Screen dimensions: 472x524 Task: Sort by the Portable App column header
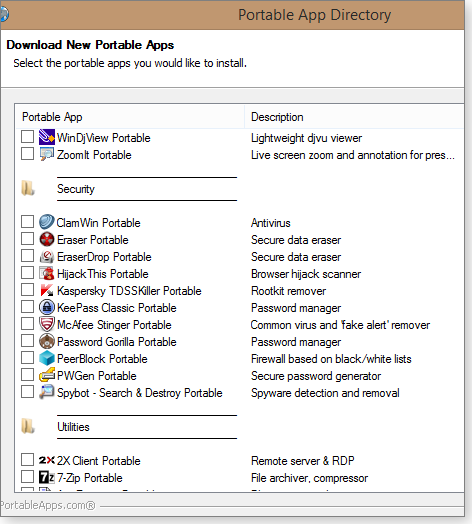(x=130, y=117)
